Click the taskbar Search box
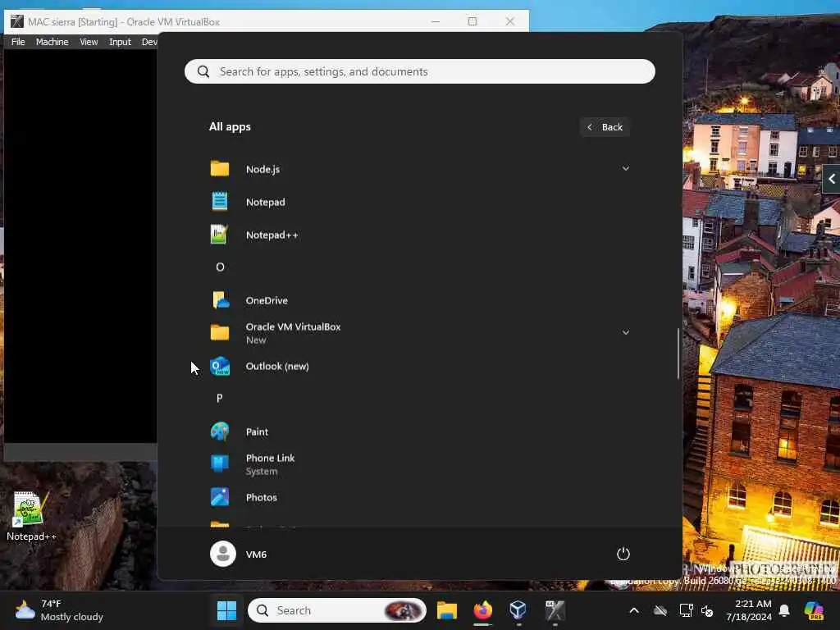The height and width of the screenshot is (630, 840). coord(337,610)
